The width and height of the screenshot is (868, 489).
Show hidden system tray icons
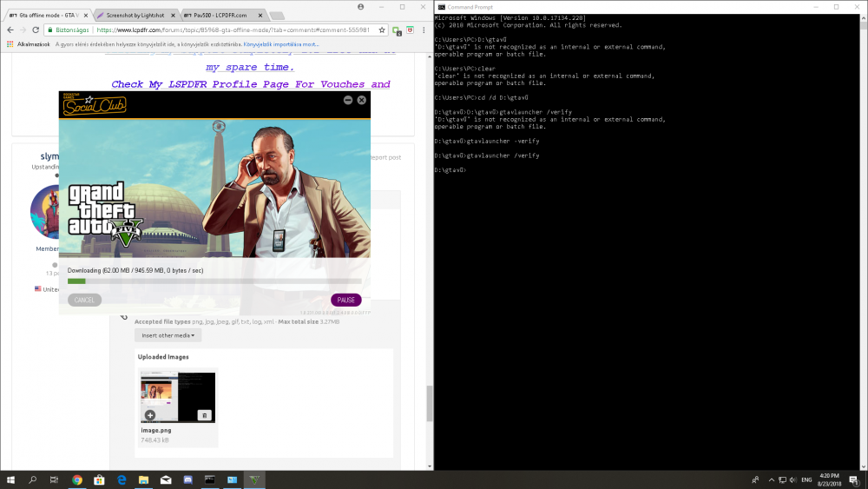771,479
